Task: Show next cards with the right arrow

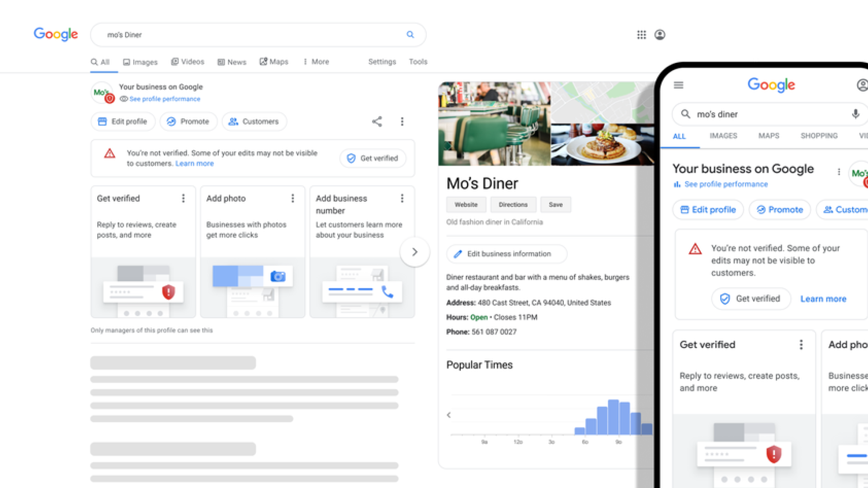Action: pos(415,252)
